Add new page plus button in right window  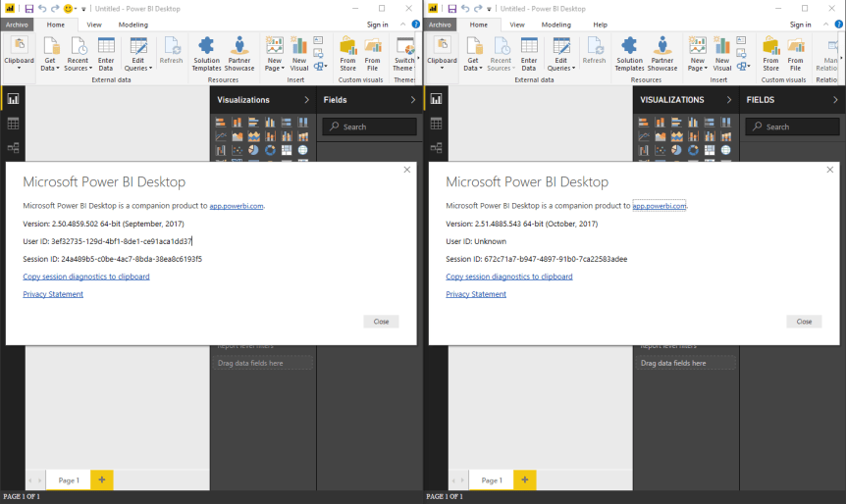[525, 479]
